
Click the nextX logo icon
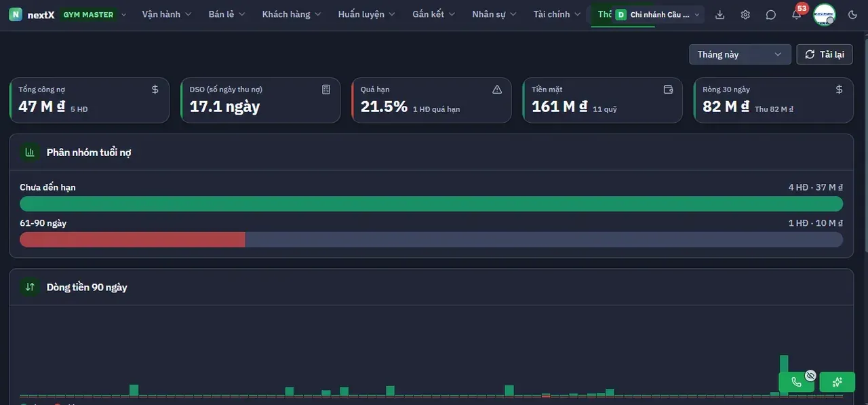pos(16,14)
